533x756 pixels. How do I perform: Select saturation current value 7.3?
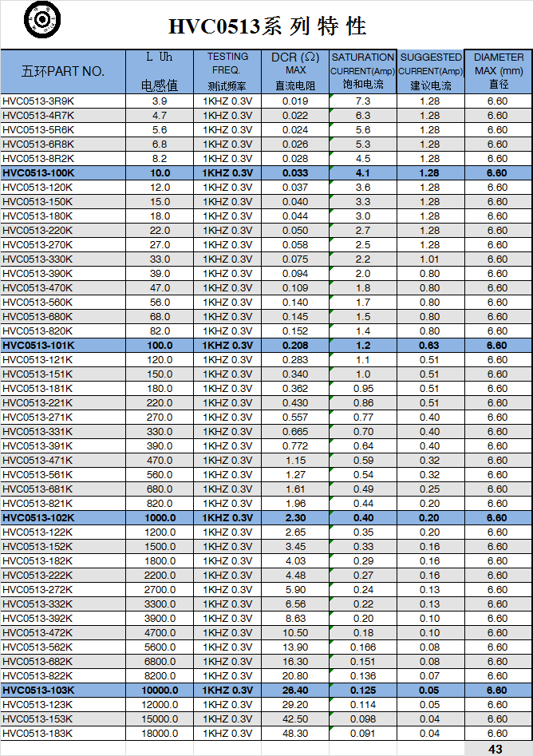click(x=363, y=101)
